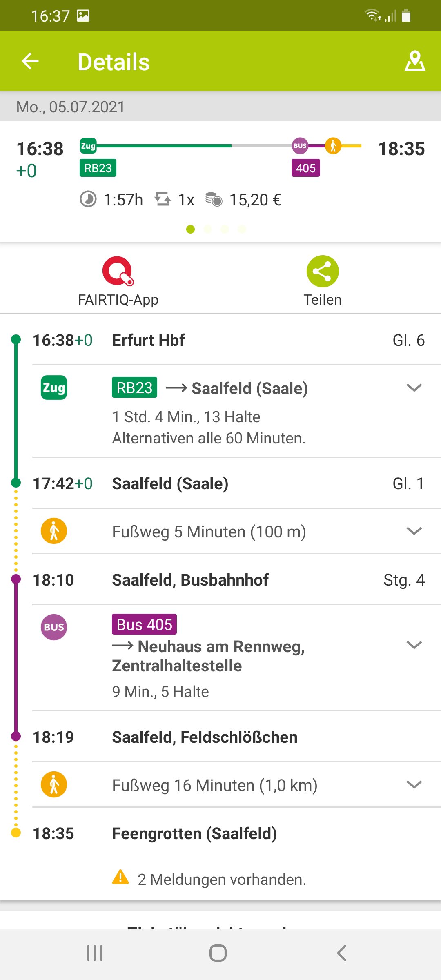Select the second connection page dot

click(x=207, y=229)
